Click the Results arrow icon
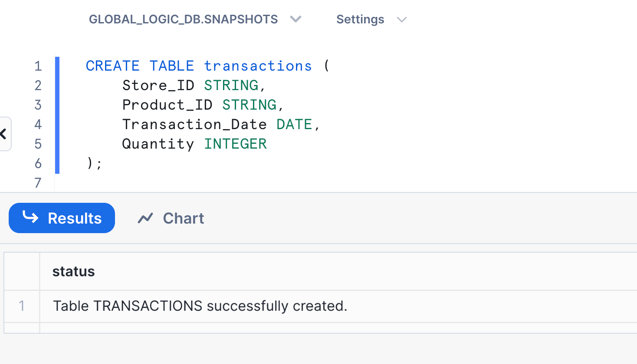This screenshot has height=364, width=637. point(30,217)
